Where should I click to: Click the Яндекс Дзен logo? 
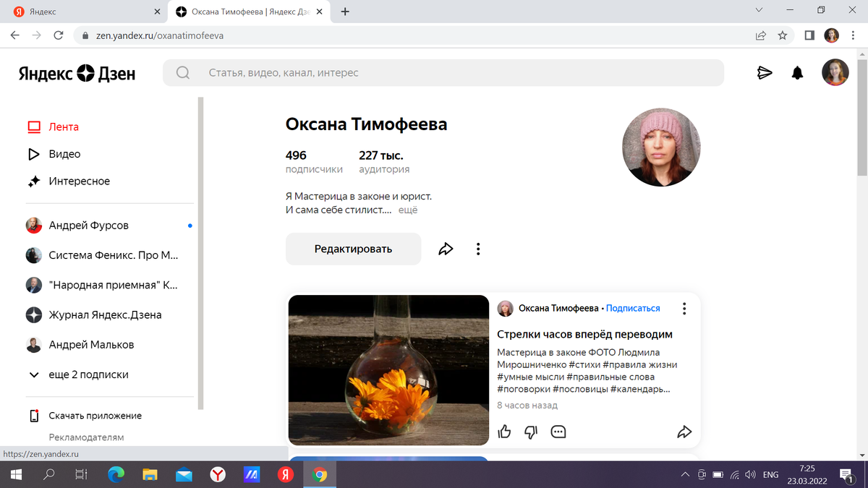[77, 73]
